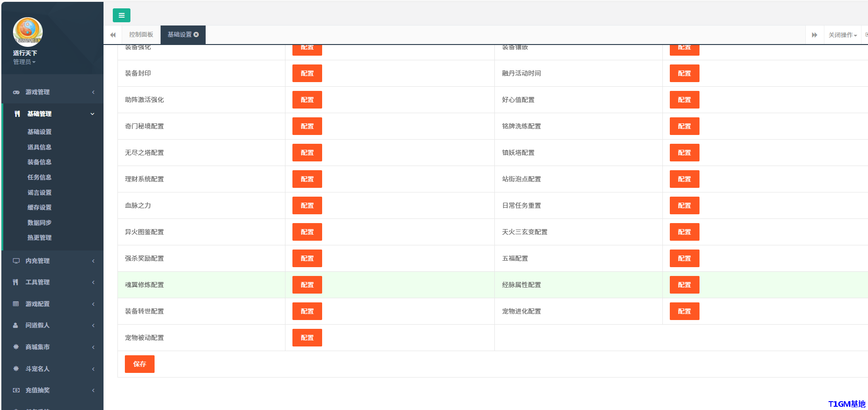Expand the 斗宠名人 menu chevron

93,369
